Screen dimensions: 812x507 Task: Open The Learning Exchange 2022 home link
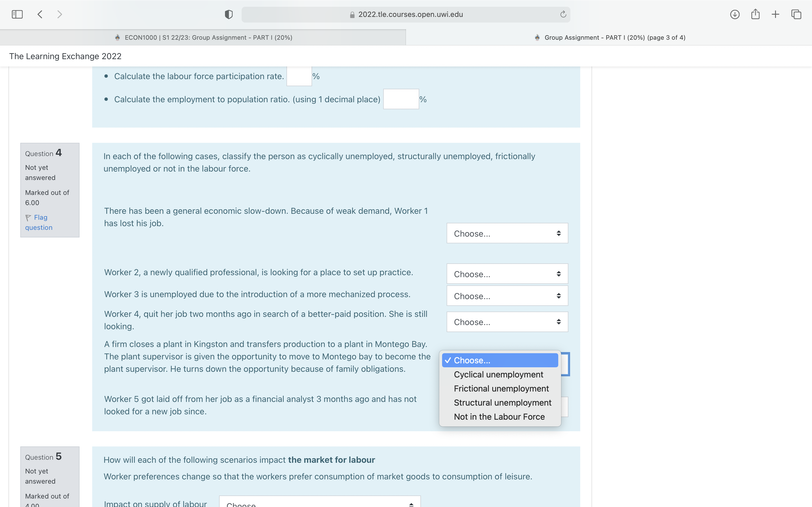click(65, 56)
